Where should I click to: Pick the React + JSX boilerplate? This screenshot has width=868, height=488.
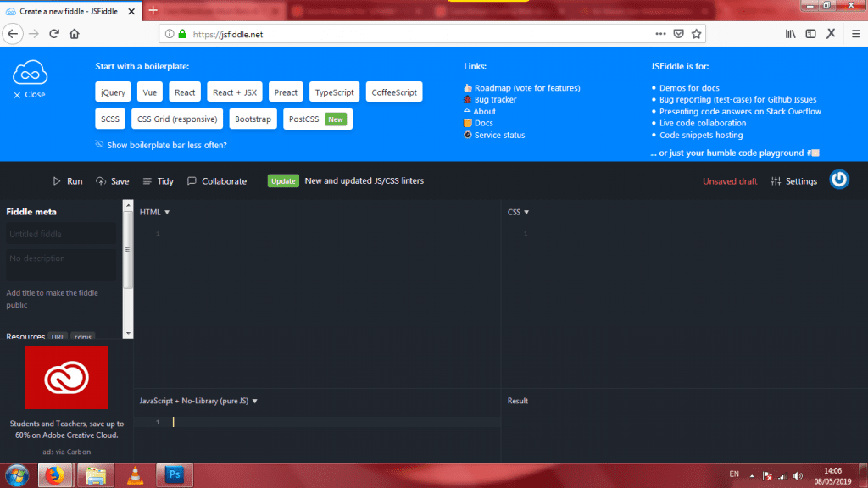point(235,91)
